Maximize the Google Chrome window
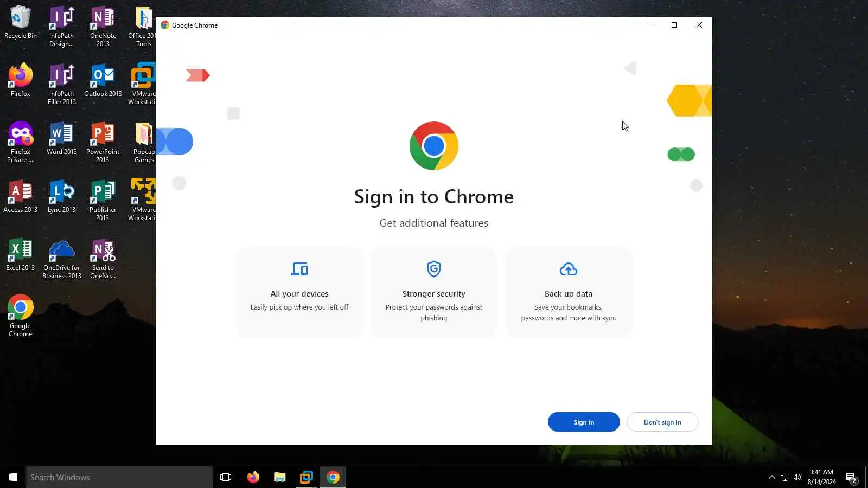The width and height of the screenshot is (868, 488). click(674, 25)
